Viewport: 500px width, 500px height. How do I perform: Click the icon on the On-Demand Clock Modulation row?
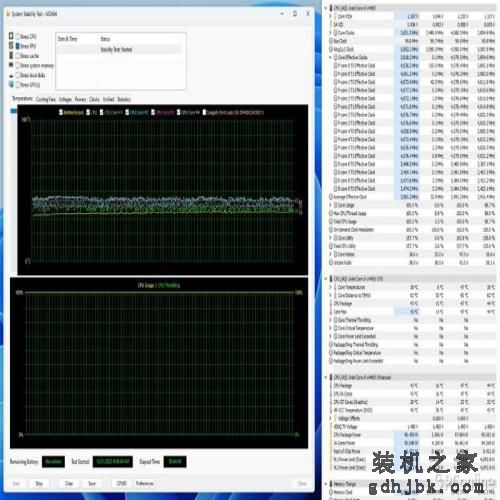(x=331, y=230)
